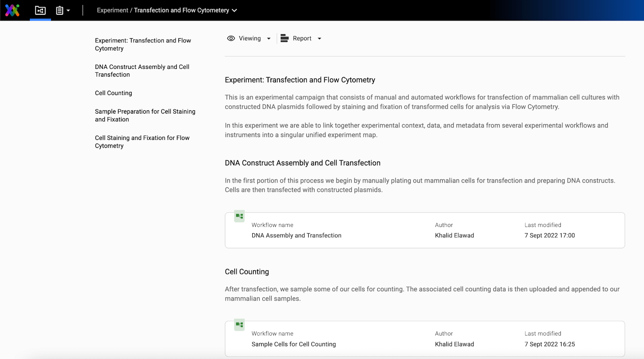Click the Sample Cells workflow card icon
This screenshot has width=644, height=359.
tap(239, 325)
